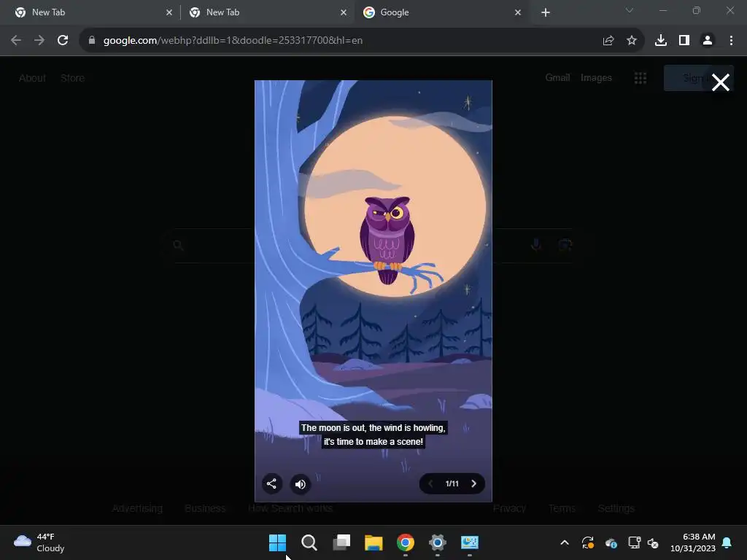This screenshot has width=747, height=560.
Task: Go forward in browser history
Action: point(39,41)
